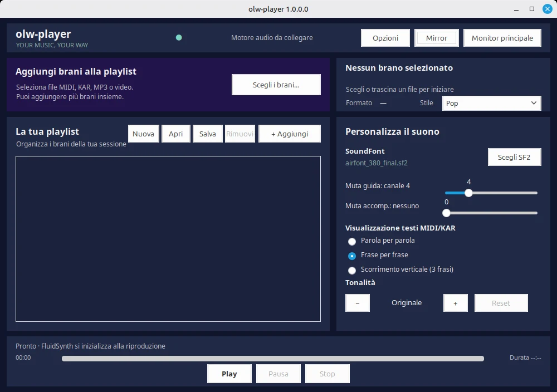Screen dimensions: 557x392
Task: Click Scegli i brani... to add songs
Action: (x=276, y=85)
